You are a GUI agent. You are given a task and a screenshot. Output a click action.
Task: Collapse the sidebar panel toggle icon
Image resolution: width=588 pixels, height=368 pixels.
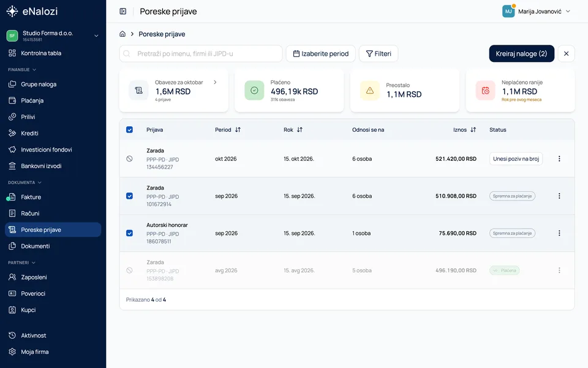(123, 11)
